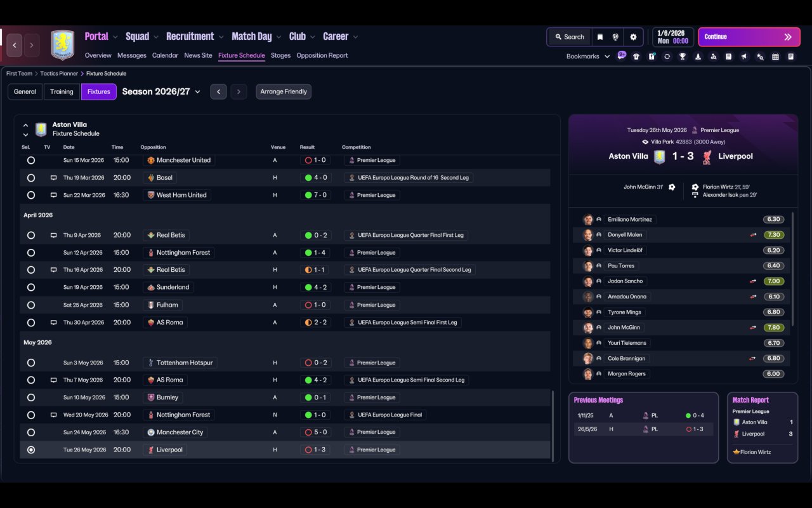Click the Arrange Friendly button
The image size is (812, 508).
pyautogui.click(x=284, y=91)
